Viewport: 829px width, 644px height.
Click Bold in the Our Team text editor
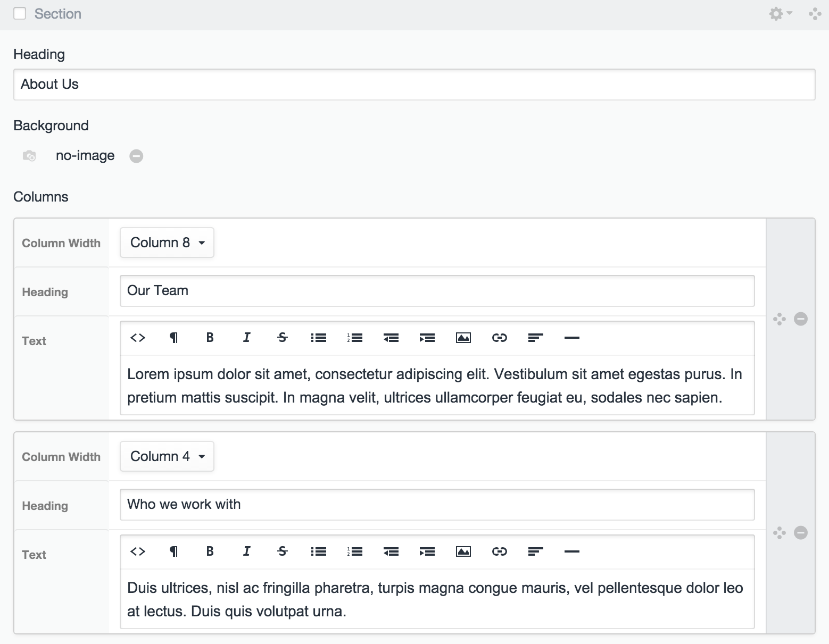click(210, 338)
